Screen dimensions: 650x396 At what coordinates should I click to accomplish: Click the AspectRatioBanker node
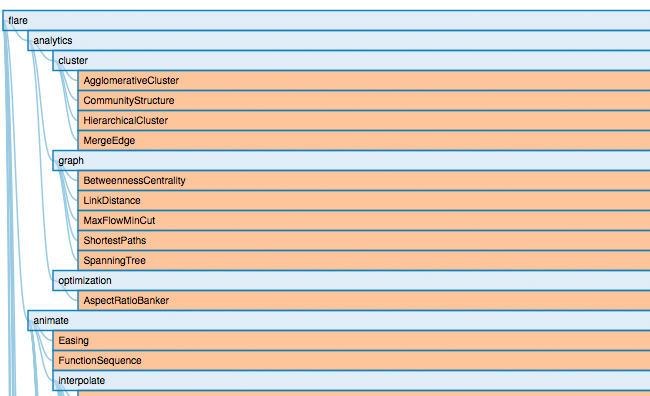click(364, 301)
